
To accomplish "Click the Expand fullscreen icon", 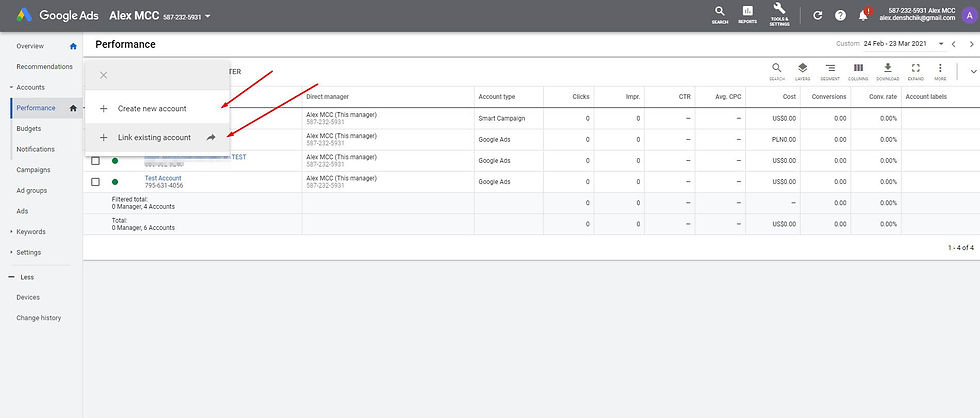I will pyautogui.click(x=916, y=71).
